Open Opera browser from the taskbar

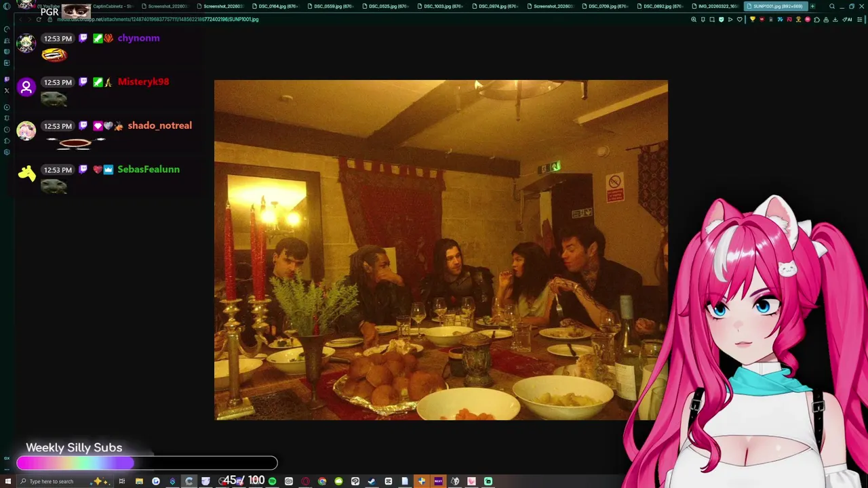(305, 481)
